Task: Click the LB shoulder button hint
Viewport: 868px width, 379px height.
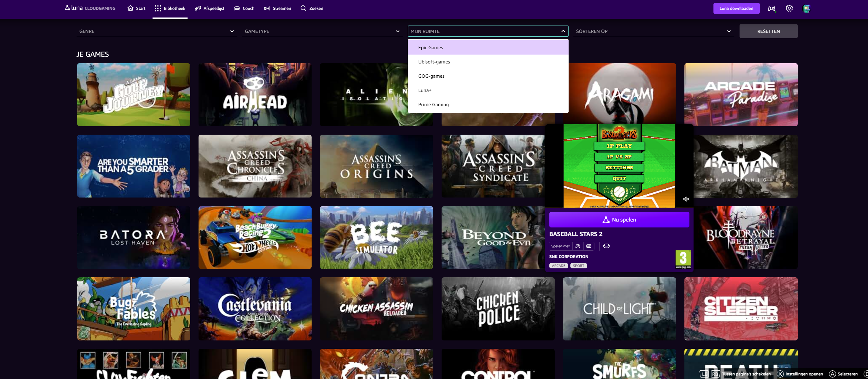Action: pyautogui.click(x=704, y=374)
